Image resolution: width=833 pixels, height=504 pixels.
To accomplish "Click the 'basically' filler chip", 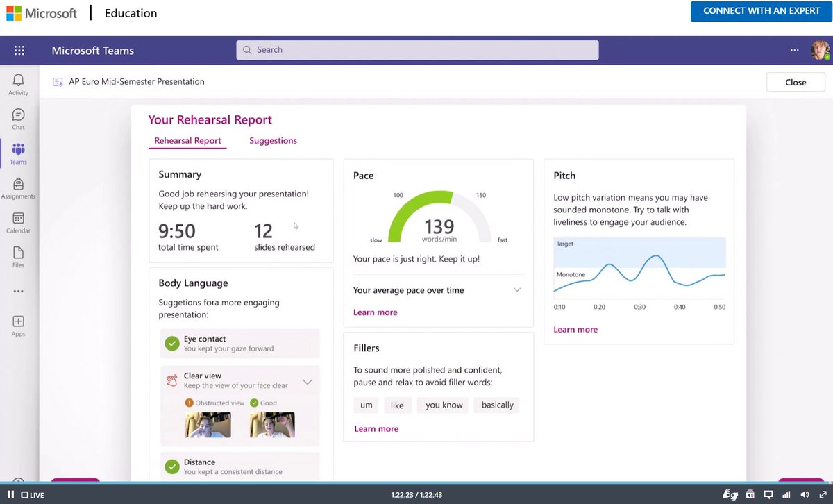I will (x=497, y=405).
